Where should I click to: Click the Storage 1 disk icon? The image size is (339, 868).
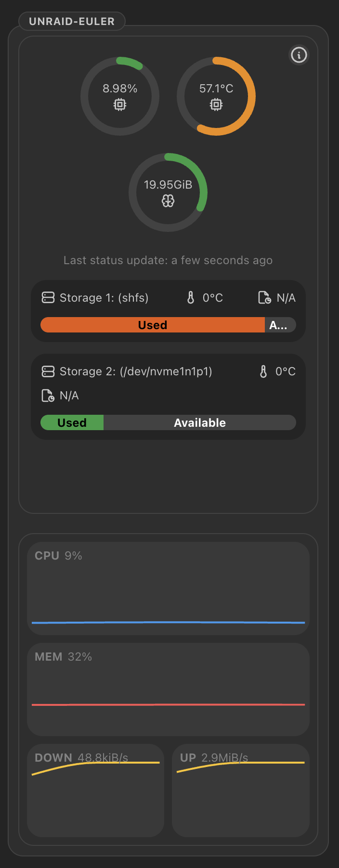(x=48, y=298)
